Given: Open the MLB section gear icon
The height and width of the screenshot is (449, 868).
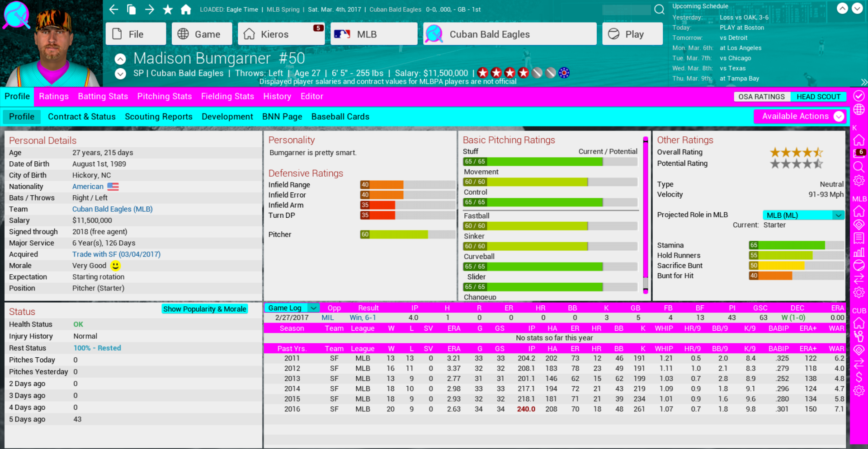Looking at the screenshot, I should click(859, 292).
